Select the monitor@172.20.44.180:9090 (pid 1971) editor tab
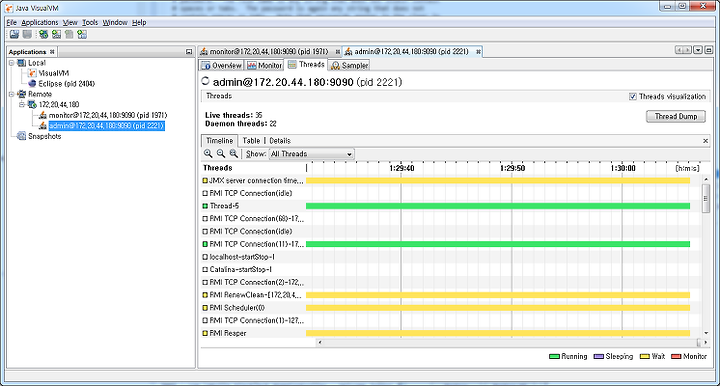The height and width of the screenshot is (386, 720). point(269,52)
